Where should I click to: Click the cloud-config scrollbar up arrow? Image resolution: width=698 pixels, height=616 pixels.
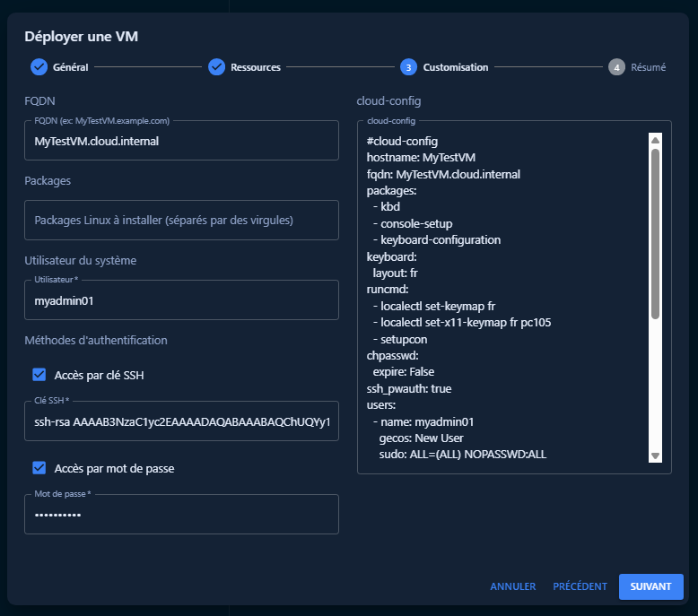tap(655, 140)
